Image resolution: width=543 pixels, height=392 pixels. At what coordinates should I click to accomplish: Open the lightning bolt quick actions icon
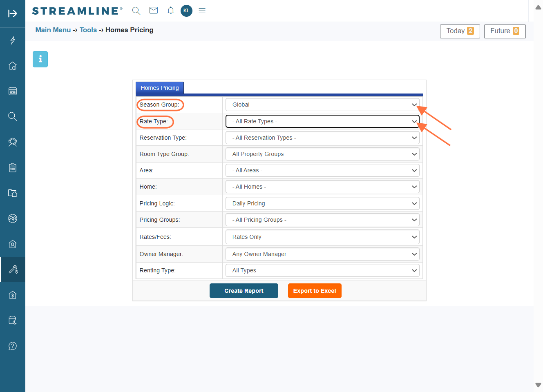[13, 40]
